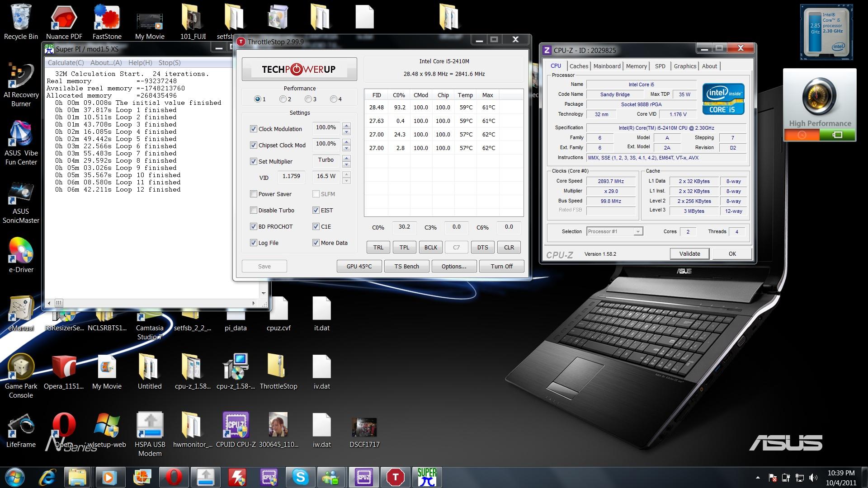The width and height of the screenshot is (868, 488).
Task: Click the TRL button in ThrottleStop
Action: [378, 247]
